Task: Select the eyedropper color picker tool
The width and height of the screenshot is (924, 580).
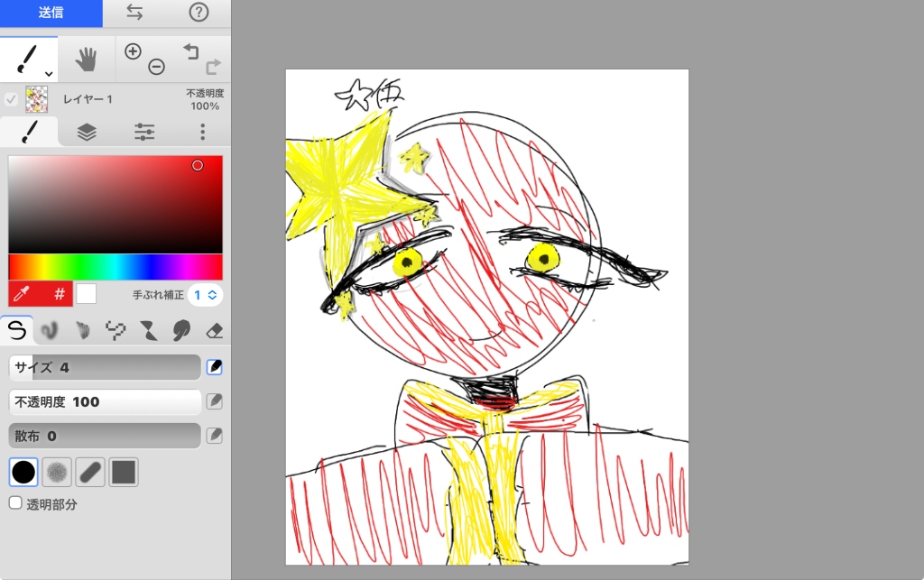Action: point(22,294)
